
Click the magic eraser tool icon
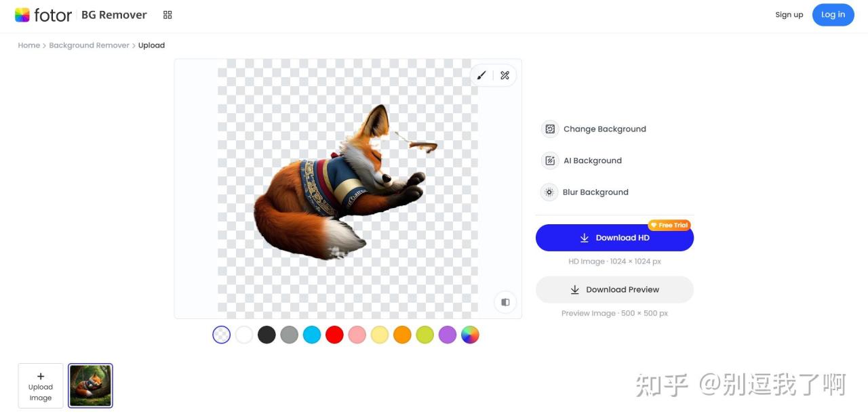point(505,75)
